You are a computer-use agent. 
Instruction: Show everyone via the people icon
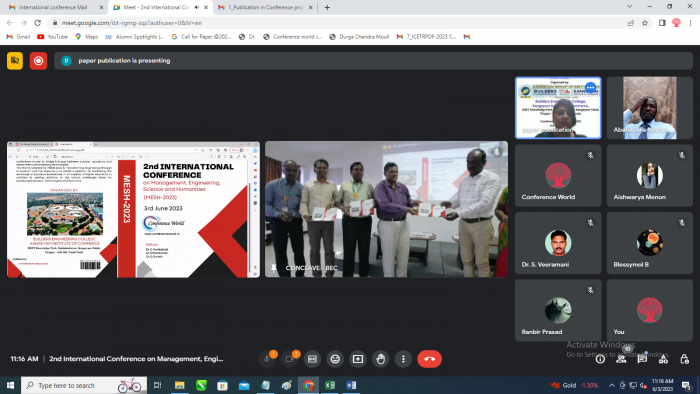click(621, 359)
